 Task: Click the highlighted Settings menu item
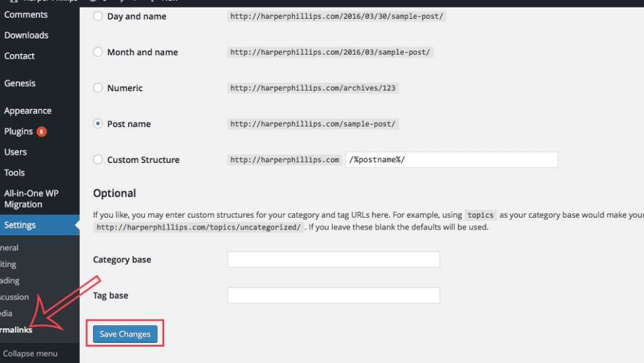point(20,225)
